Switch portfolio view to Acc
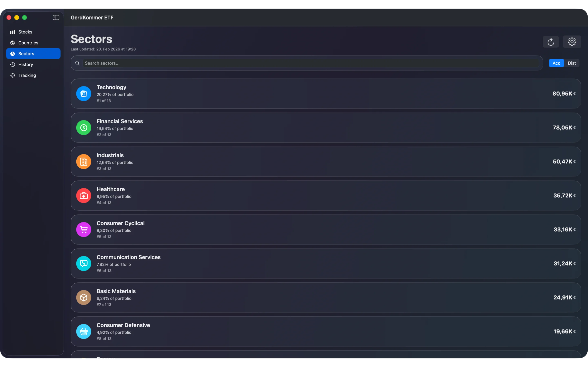This screenshot has width=588, height=367. tap(556, 63)
